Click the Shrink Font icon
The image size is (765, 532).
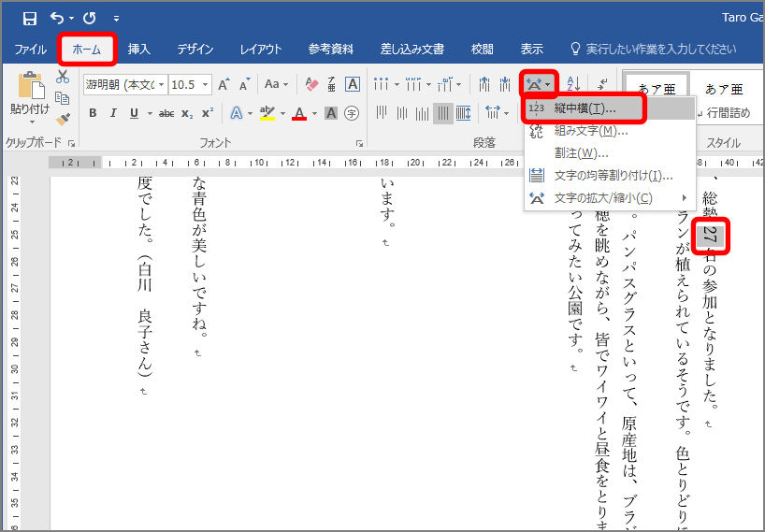point(244,84)
